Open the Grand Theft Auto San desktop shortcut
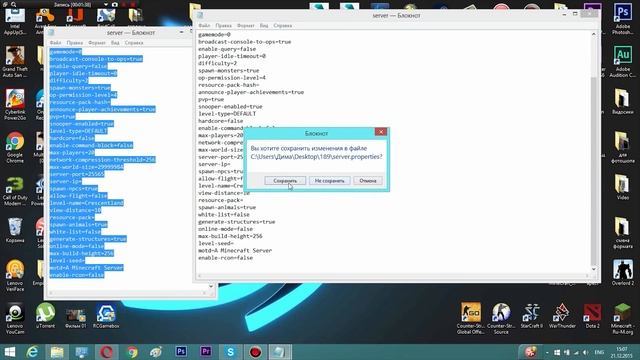The image size is (640, 360). (15, 61)
